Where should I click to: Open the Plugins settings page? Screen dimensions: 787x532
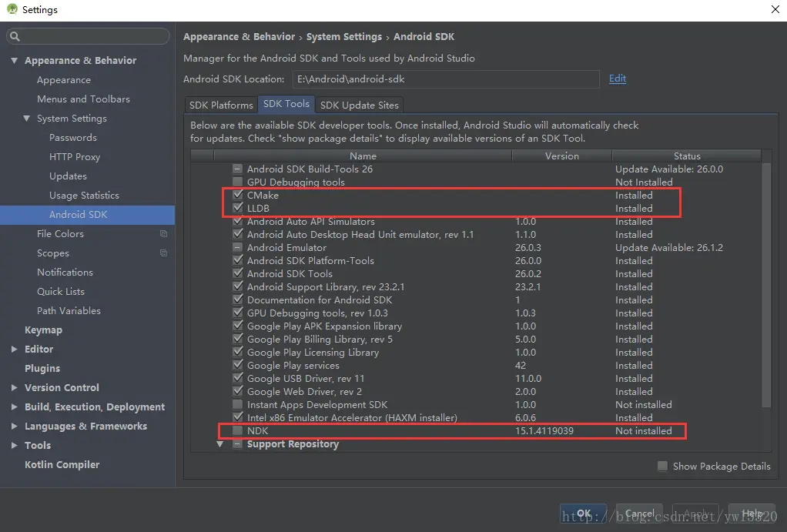pyautogui.click(x=42, y=368)
